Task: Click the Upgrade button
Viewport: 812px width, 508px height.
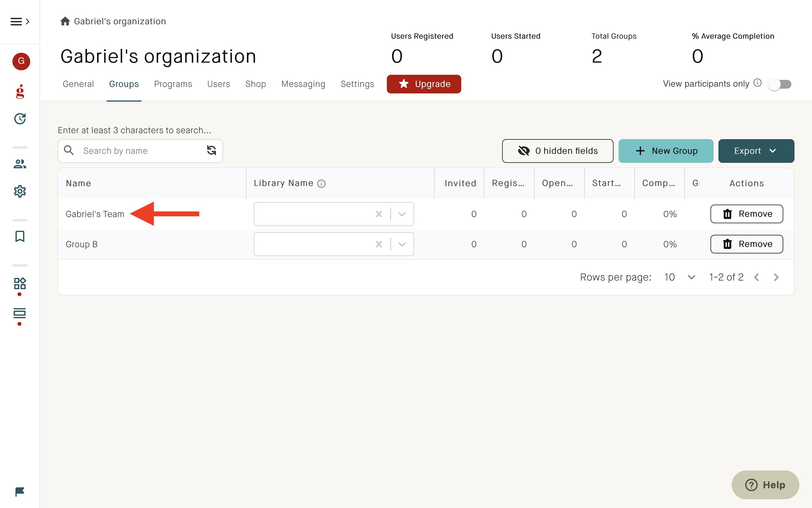Action: click(424, 84)
